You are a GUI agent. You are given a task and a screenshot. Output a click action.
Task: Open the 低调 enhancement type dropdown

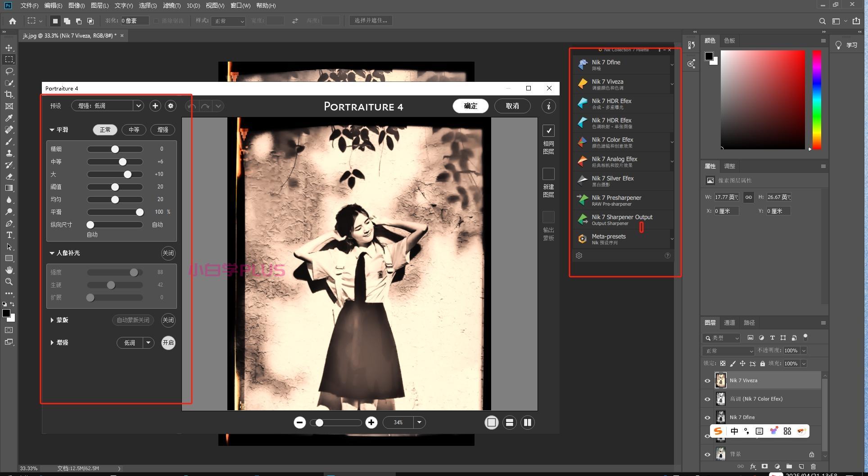[136, 343]
